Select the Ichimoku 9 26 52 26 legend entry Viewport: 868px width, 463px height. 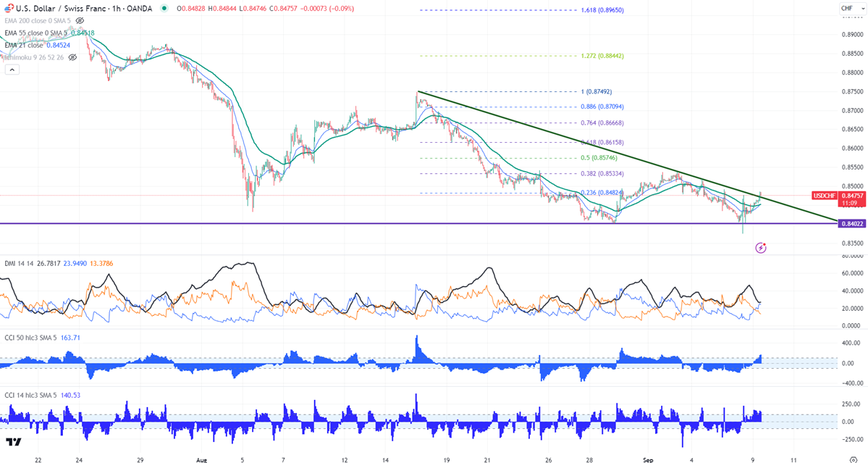34,57
